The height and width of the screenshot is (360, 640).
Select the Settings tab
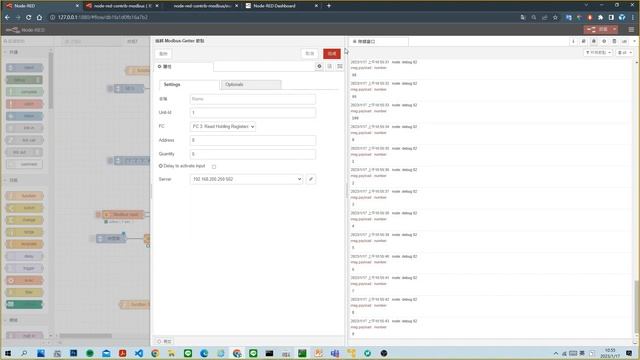coord(189,84)
